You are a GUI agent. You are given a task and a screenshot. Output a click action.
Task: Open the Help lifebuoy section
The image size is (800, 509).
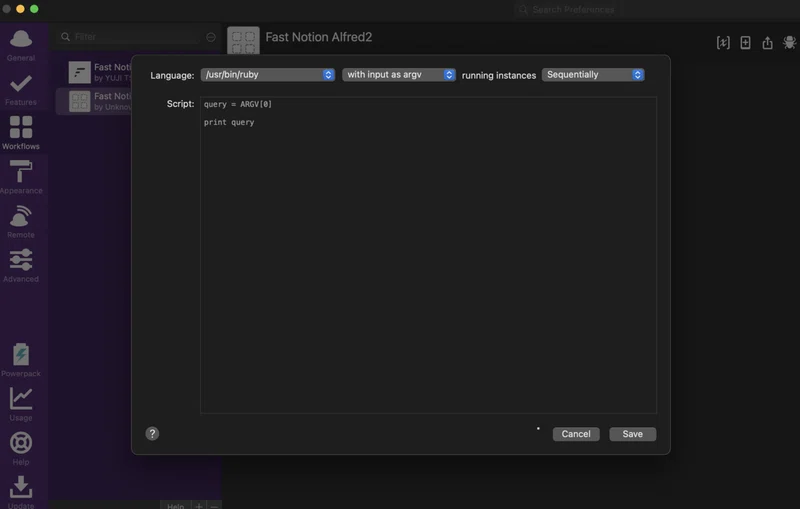[21, 449]
